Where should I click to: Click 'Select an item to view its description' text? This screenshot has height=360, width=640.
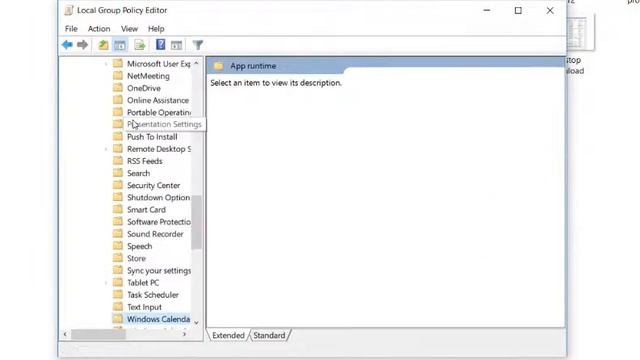276,83
